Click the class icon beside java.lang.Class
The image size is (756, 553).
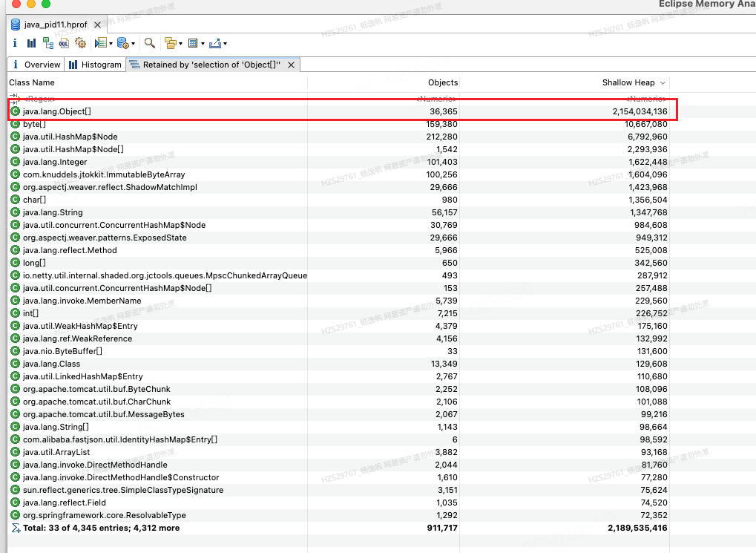pyautogui.click(x=15, y=364)
